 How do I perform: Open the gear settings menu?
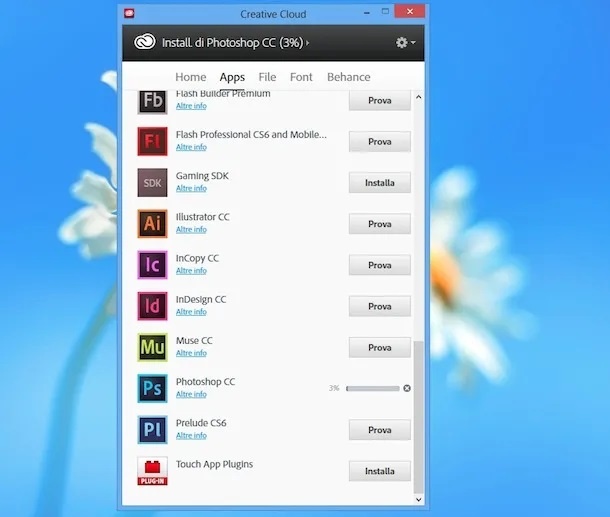click(405, 42)
